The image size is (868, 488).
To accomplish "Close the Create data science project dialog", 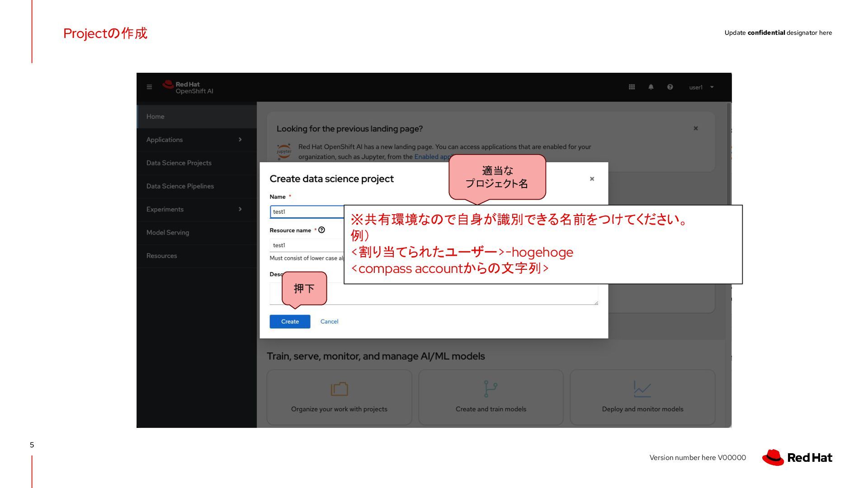I will tap(592, 179).
